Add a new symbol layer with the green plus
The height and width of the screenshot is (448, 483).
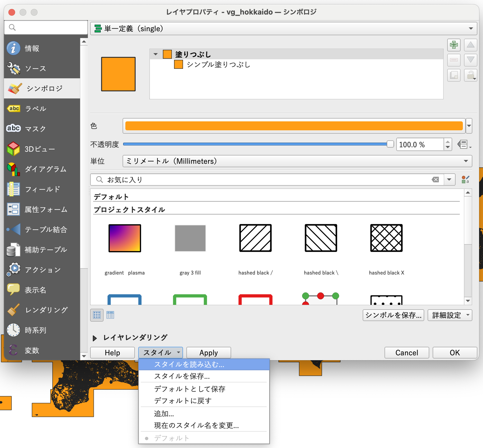tap(454, 45)
